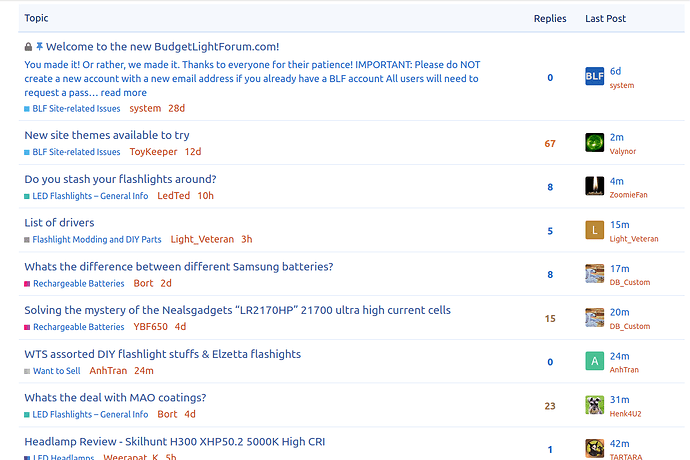Open Light_Veteran author link beside 3h
690x460 pixels.
click(x=202, y=239)
